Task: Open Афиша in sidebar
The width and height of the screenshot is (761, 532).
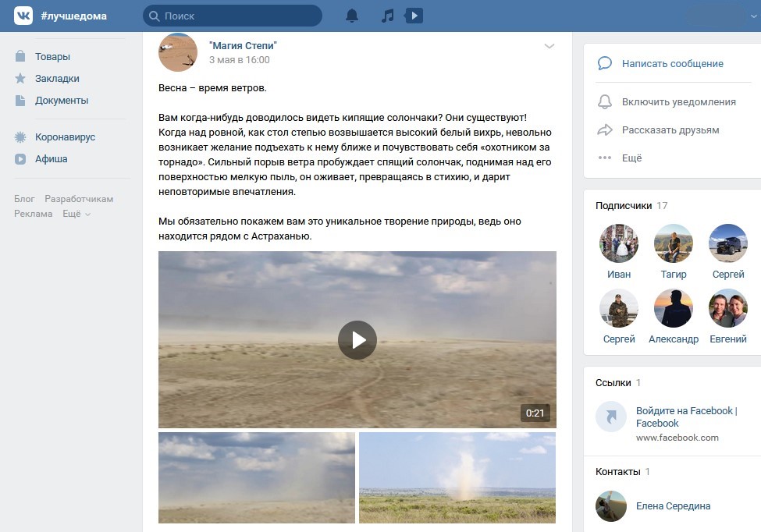Action: click(51, 159)
